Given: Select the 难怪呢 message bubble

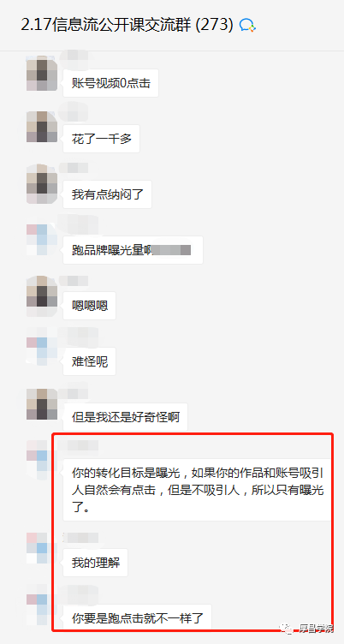Looking at the screenshot, I should pos(90,361).
